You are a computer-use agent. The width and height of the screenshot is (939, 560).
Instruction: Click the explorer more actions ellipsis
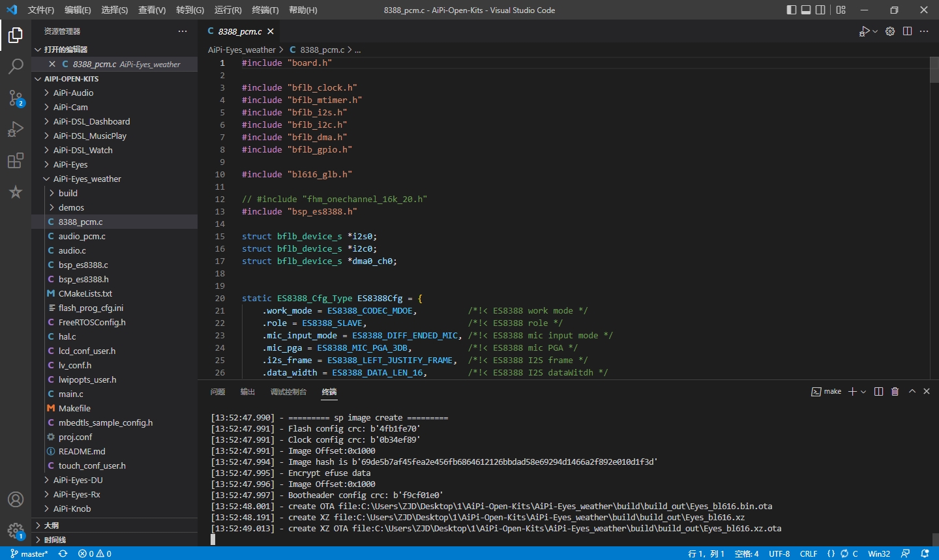183,31
